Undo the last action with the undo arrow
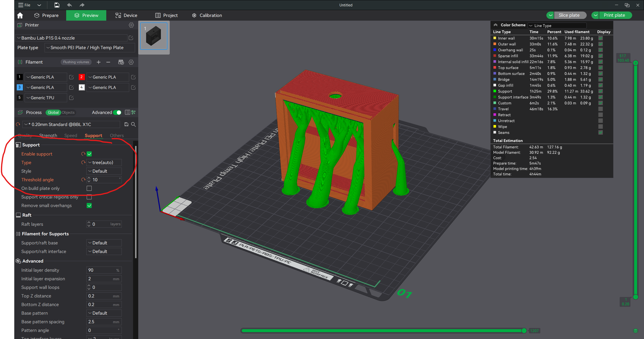Viewport: 644px width, 339px height. point(70,5)
